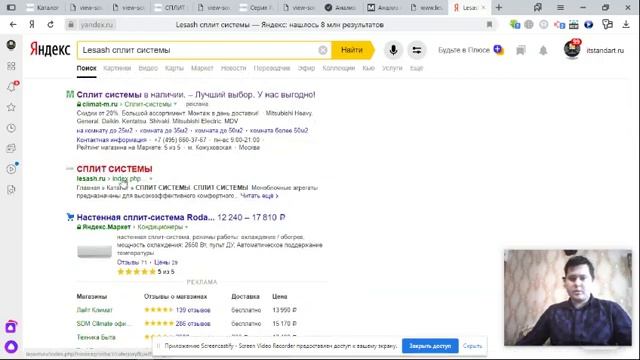Viewport: 640px width, 360px height.
Task: Open a new tab with plus icon
Action: (499, 7)
